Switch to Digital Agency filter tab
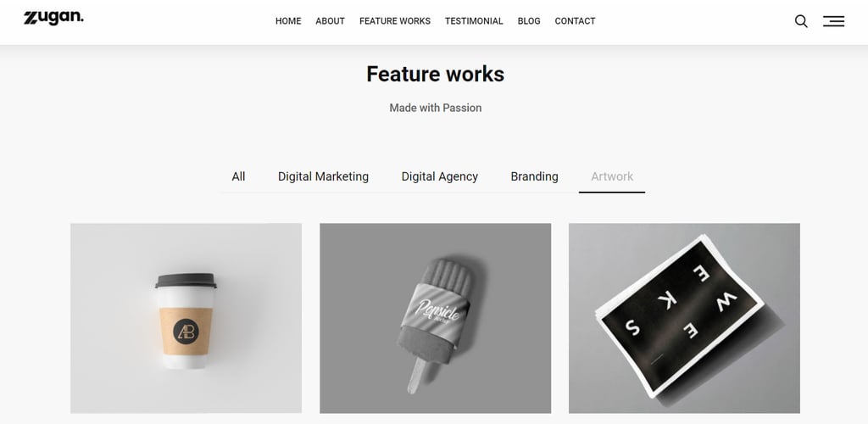The image size is (868, 424). 439,176
